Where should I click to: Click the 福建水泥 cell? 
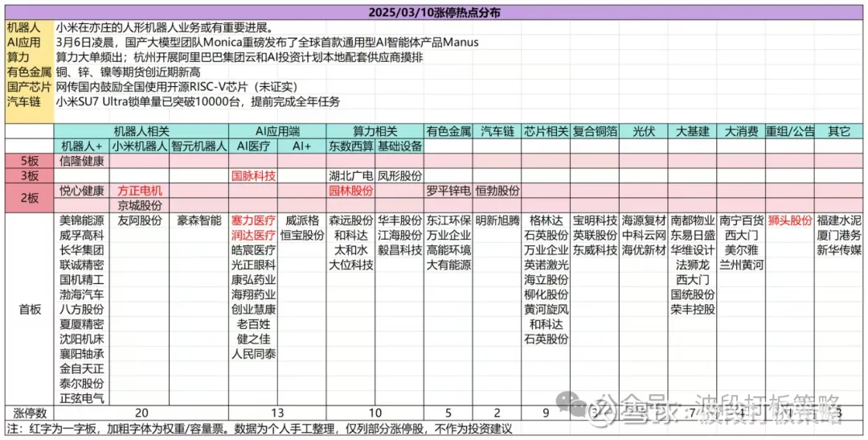[838, 220]
